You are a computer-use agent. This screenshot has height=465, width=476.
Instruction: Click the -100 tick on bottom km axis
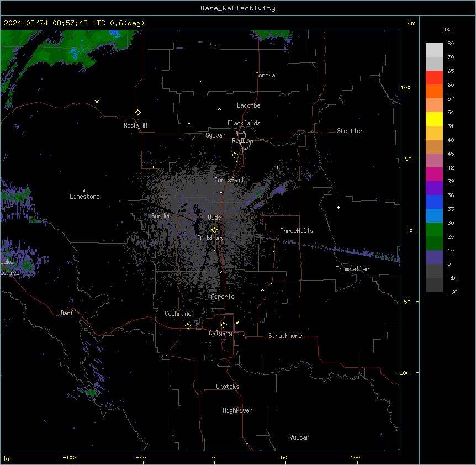pyautogui.click(x=70, y=457)
